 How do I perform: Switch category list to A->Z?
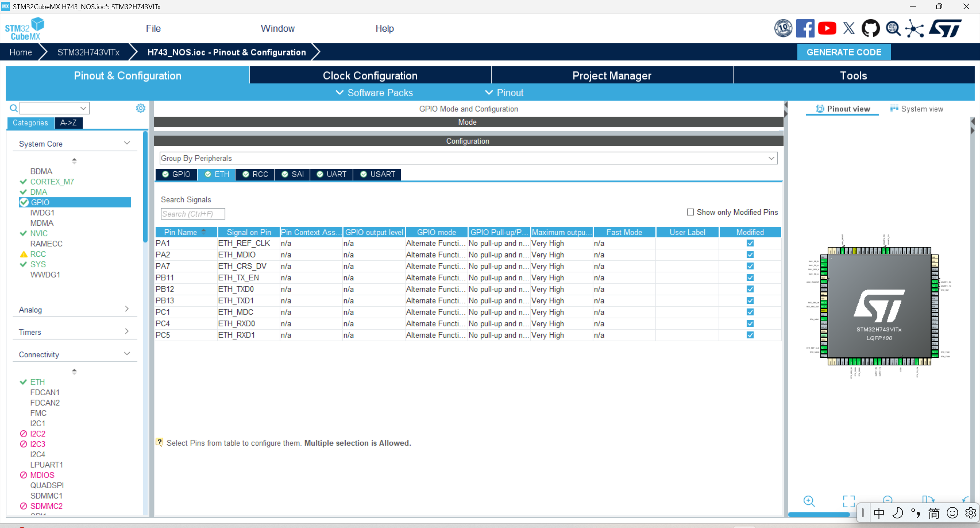click(x=69, y=122)
